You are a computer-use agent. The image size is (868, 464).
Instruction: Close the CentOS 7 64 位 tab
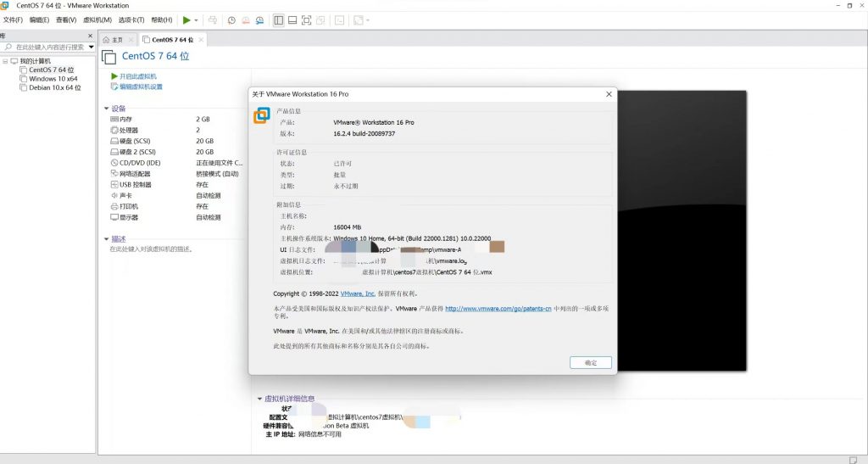click(x=201, y=40)
